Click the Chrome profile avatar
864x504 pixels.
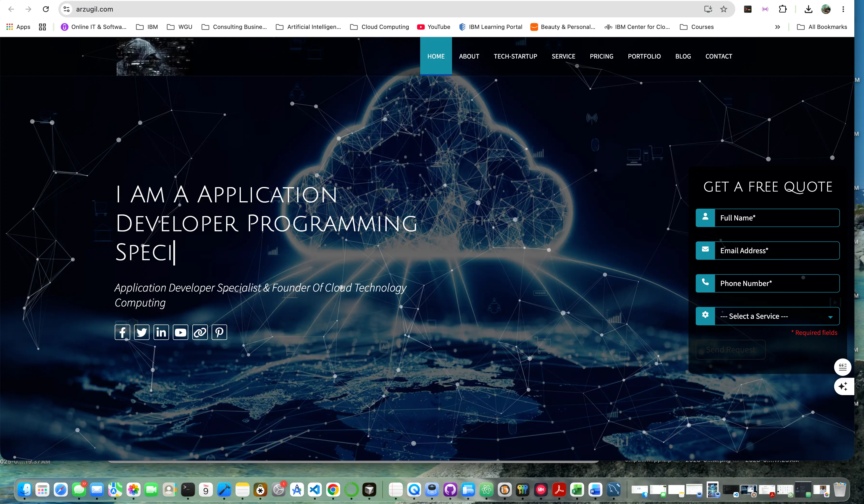tap(826, 9)
